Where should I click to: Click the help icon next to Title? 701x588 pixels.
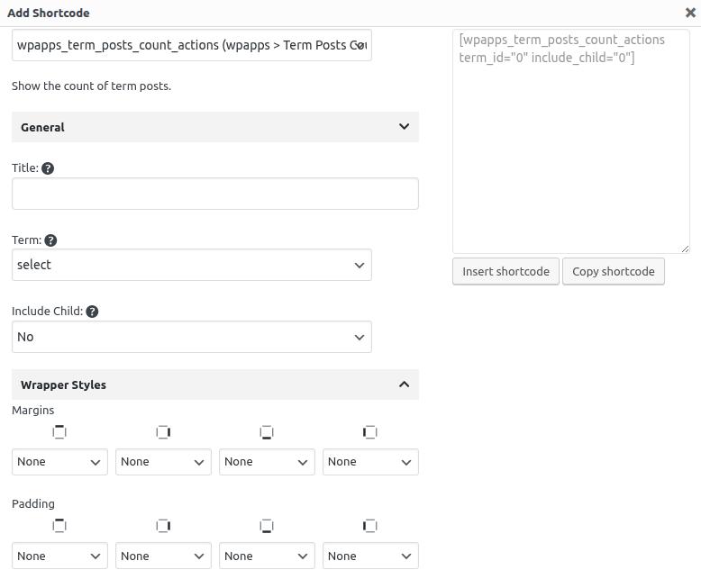[x=48, y=168]
